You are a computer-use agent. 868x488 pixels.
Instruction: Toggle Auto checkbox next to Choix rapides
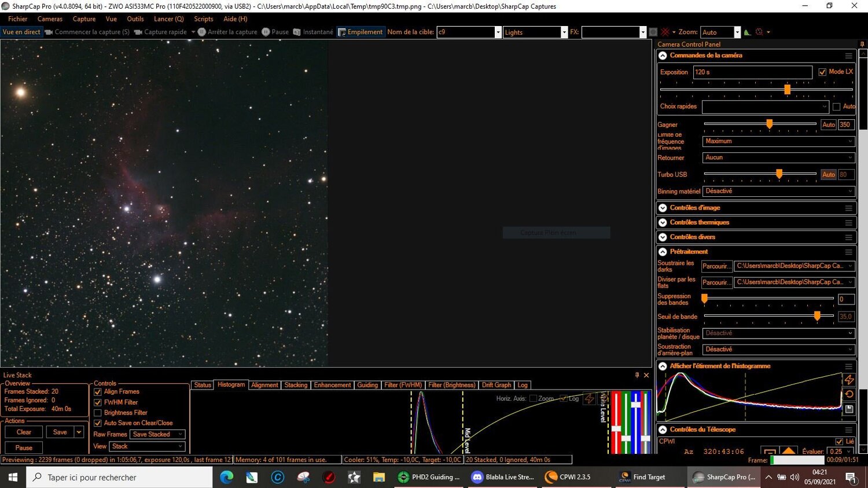pyautogui.click(x=836, y=107)
